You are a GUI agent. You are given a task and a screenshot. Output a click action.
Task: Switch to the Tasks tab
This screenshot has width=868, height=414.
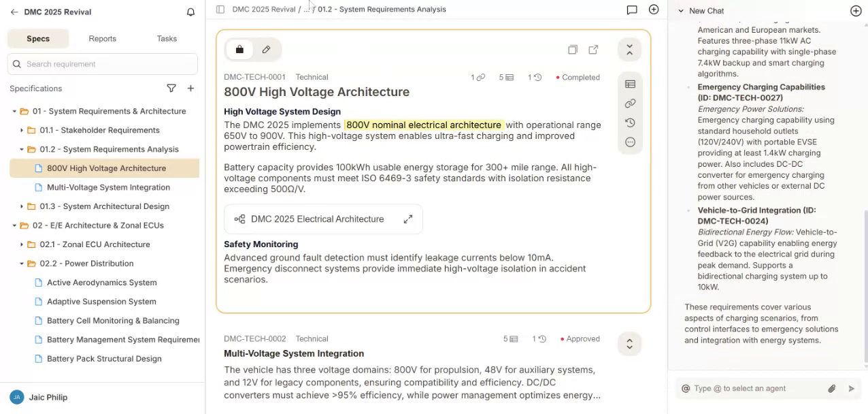pos(167,39)
